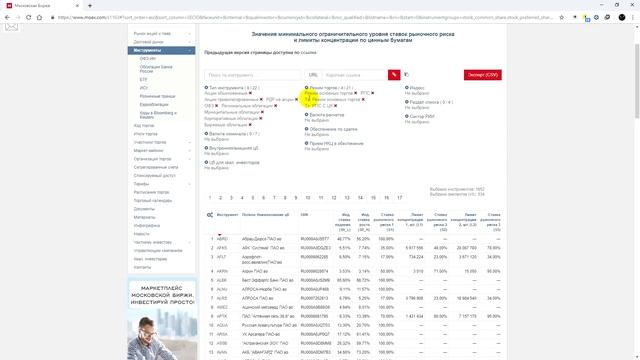Viewport: 640px width, 360px height.
Task: Click the short link input field
Action: pyautogui.click(x=355, y=75)
